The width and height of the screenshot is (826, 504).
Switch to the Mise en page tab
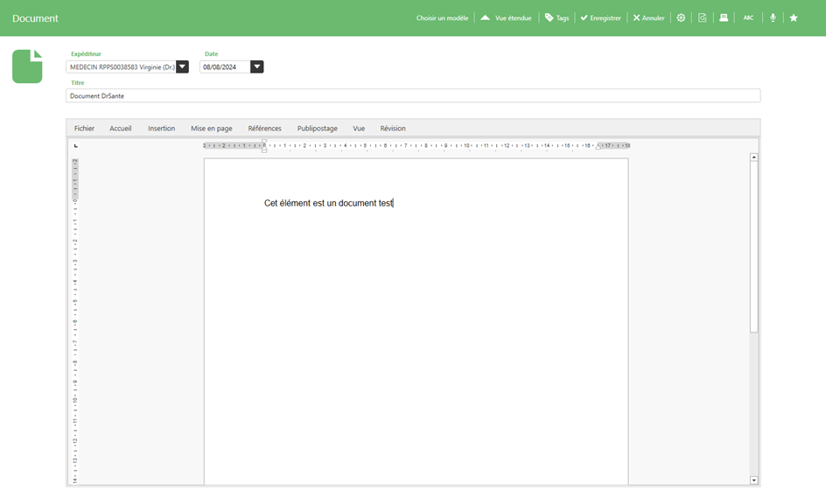212,129
